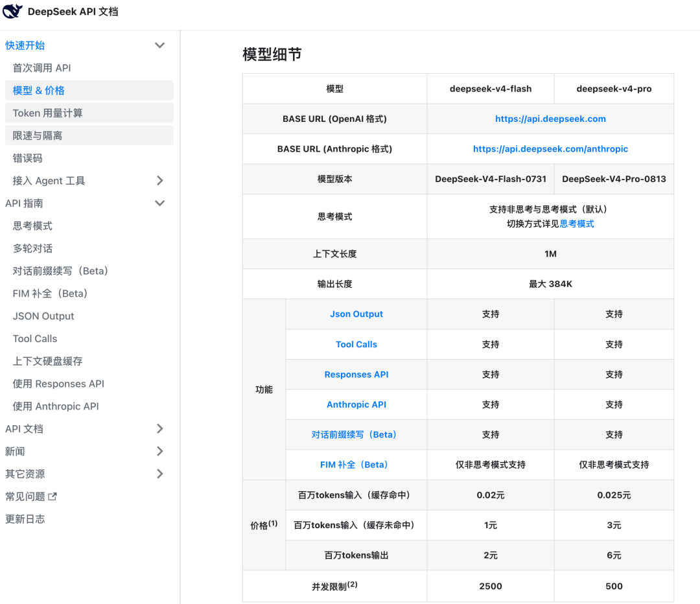
Task: Click the 最大 384K output cell
Action: click(550, 284)
